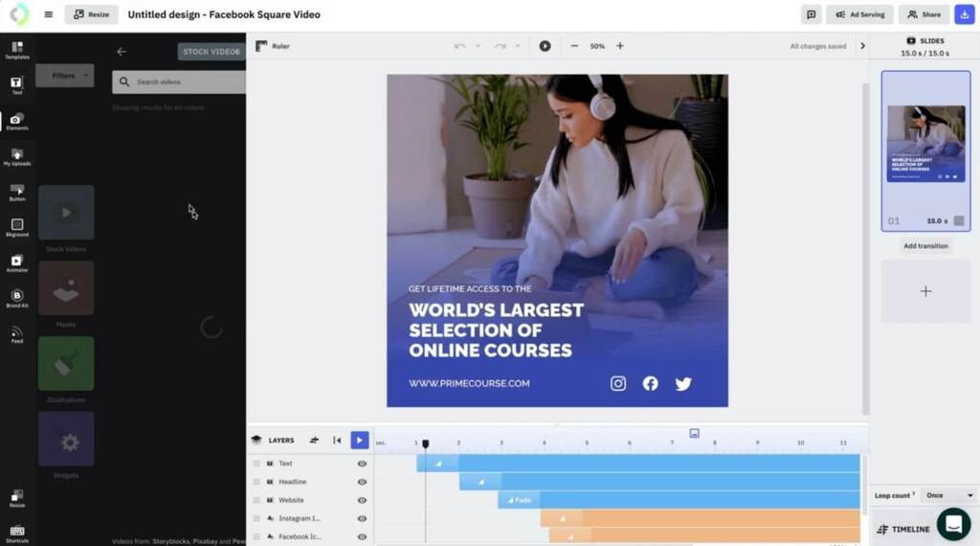
Task: Open My Uploads in sidebar
Action: 16,156
